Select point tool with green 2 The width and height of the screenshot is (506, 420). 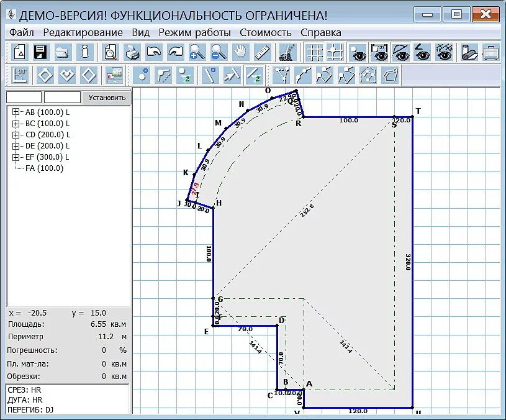click(184, 75)
